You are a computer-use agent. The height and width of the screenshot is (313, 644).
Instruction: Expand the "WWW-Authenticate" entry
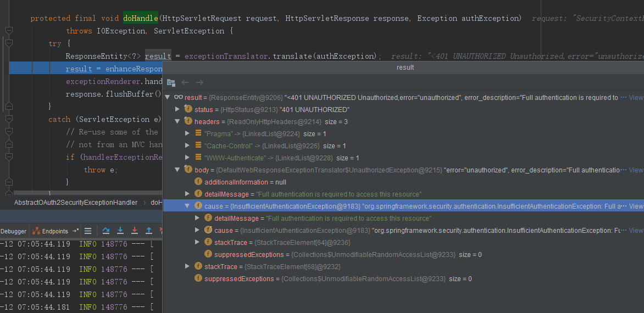(187, 158)
